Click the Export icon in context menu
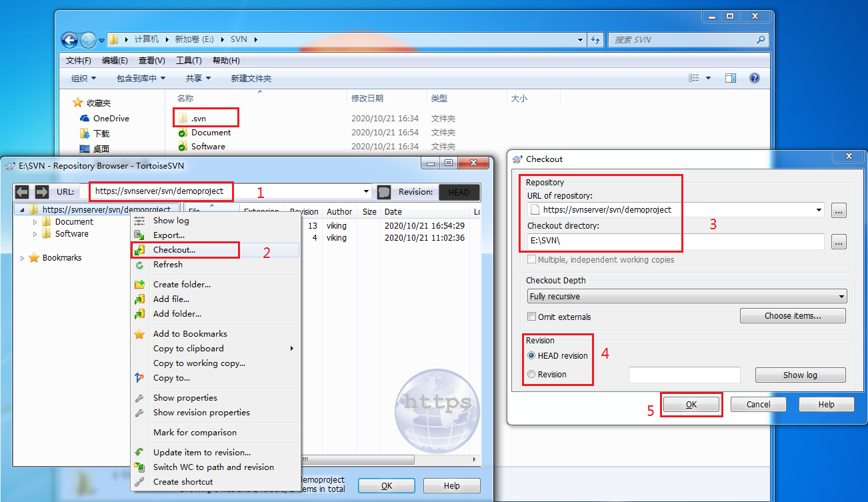Viewport: 868px width, 502px height. 139,235
